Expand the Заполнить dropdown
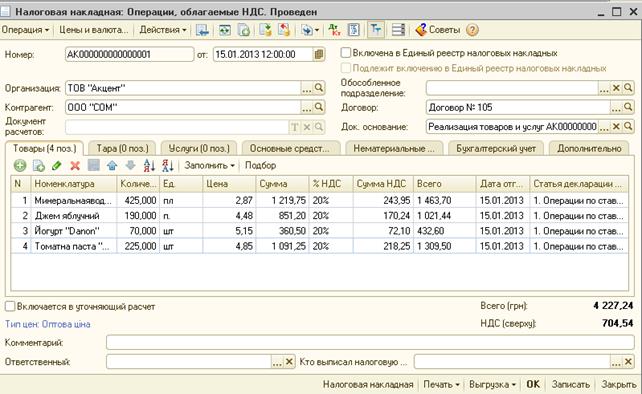 (x=210, y=165)
